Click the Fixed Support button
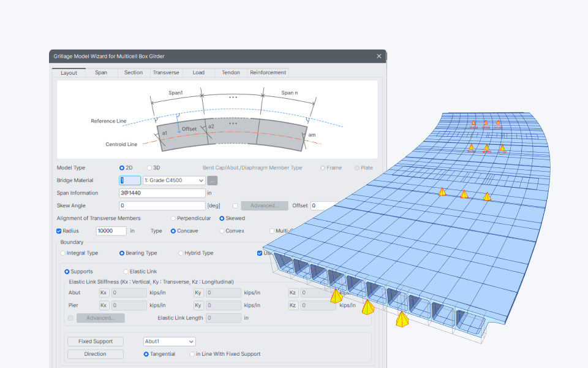588x368 pixels. click(x=96, y=342)
